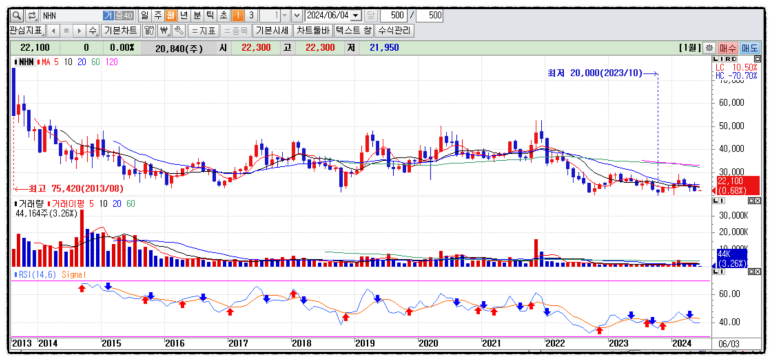Viewport: 773px width, 361px height.
Task: Toggle the 차트툴바 chart toolbar
Action: [313, 31]
